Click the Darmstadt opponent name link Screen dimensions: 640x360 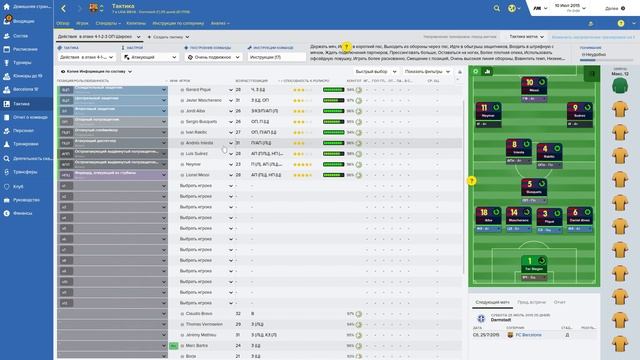click(501, 320)
